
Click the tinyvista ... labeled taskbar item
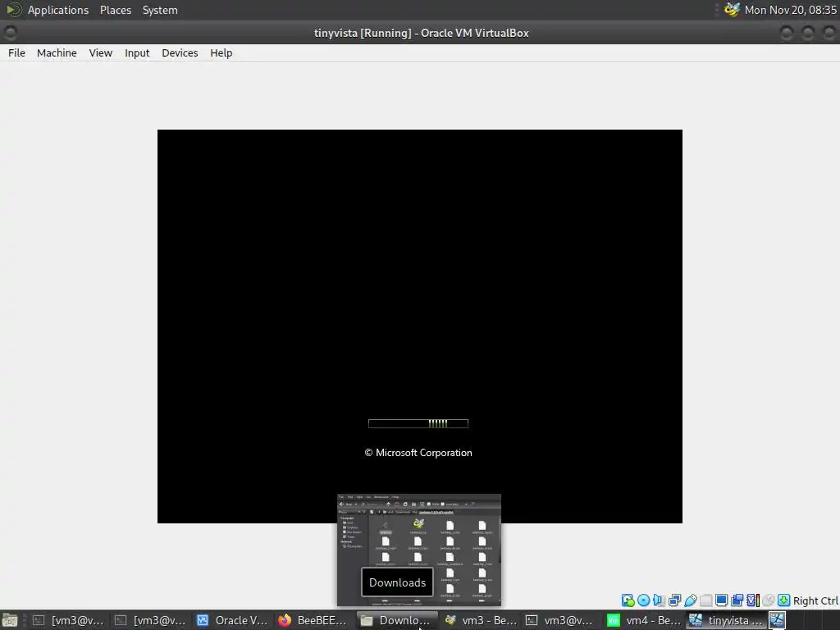pyautogui.click(x=727, y=620)
